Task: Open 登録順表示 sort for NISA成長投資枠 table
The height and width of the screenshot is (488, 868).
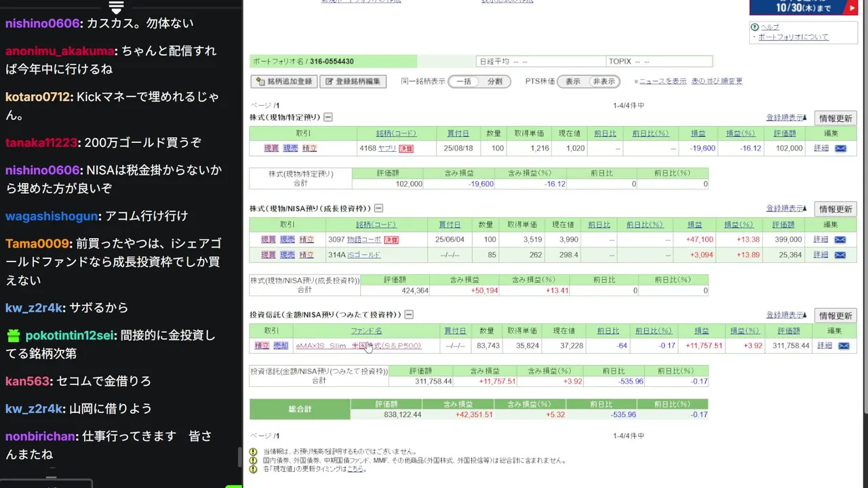Action: 787,209
